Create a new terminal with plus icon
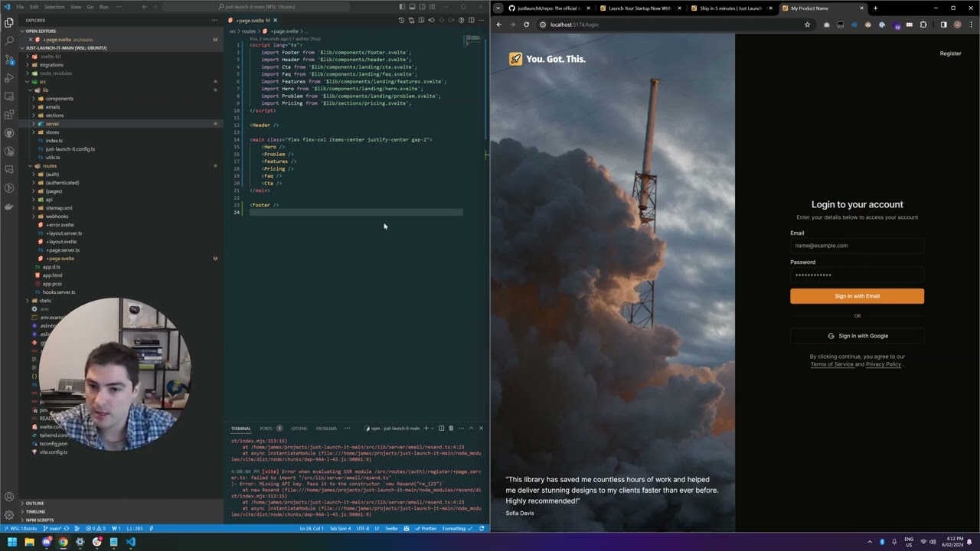The width and height of the screenshot is (980, 551). (x=426, y=428)
